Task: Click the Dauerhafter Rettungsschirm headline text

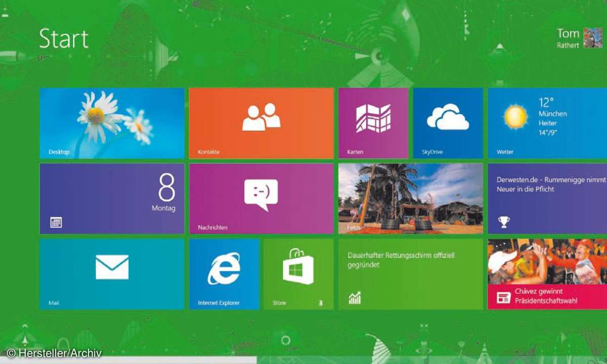Action: click(x=401, y=260)
